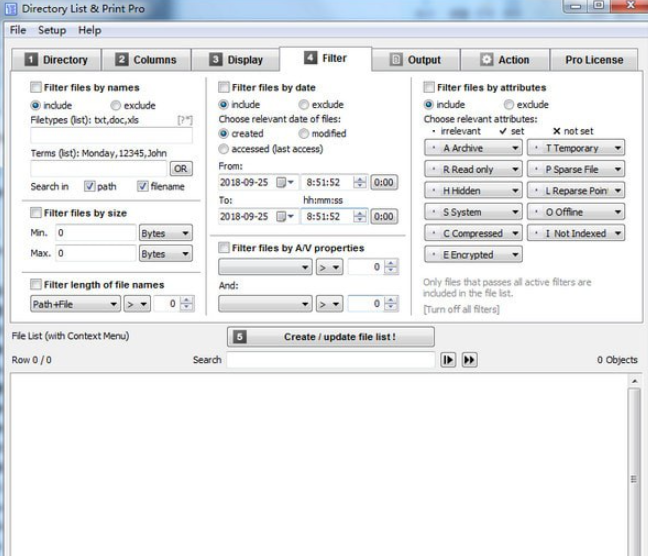
Task: Enable Filter files by date checkbox
Action: (224, 87)
